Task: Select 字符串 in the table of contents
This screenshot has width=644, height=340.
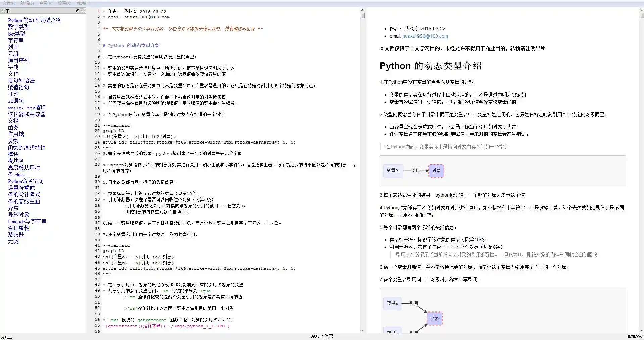Action: click(x=16, y=40)
